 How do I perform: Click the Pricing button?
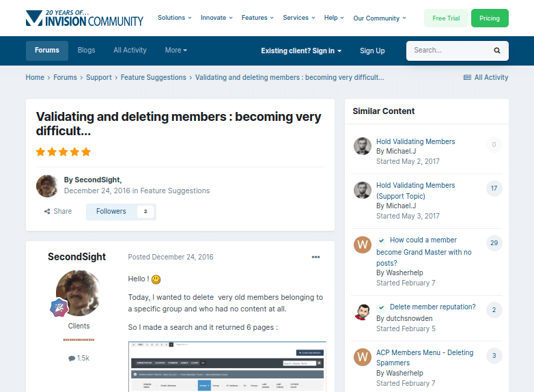pos(490,18)
